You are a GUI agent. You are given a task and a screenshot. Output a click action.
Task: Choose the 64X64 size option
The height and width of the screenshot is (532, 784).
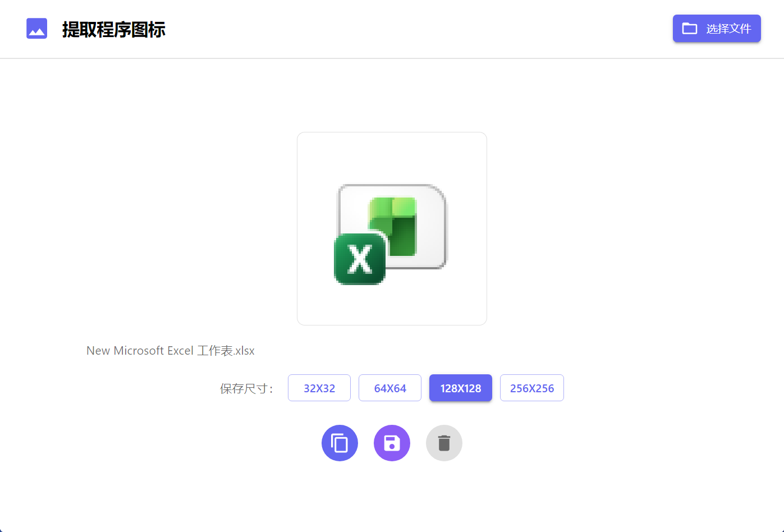(x=390, y=388)
